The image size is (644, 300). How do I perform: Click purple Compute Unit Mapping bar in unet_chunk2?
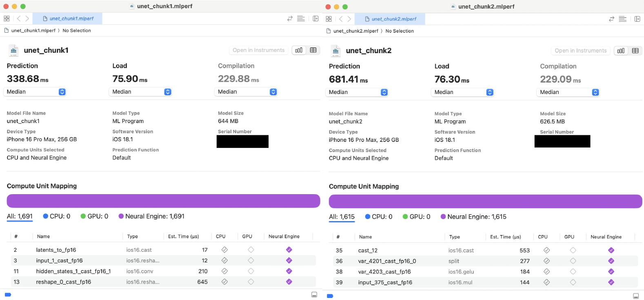(485, 201)
